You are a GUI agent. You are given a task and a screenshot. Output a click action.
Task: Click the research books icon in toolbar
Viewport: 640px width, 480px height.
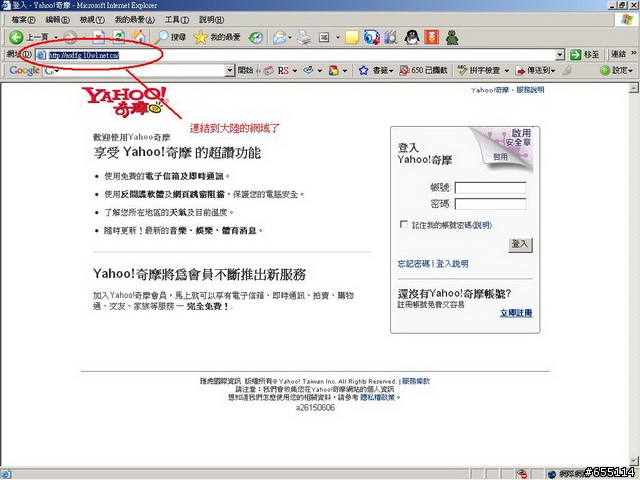(391, 37)
